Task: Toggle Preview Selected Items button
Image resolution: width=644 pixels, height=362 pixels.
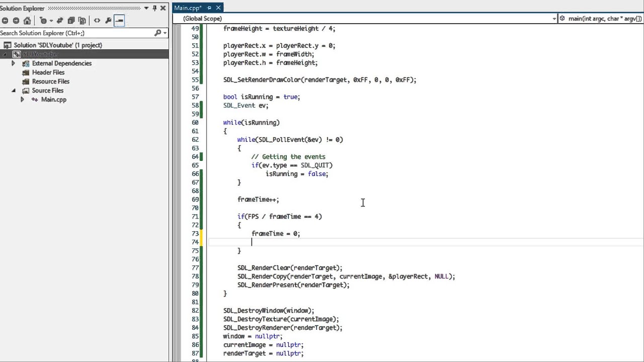Action: click(119, 21)
